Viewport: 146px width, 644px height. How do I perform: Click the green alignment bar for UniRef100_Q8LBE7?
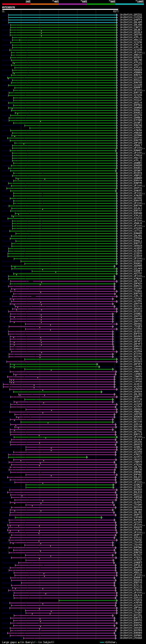[x=64, y=30]
